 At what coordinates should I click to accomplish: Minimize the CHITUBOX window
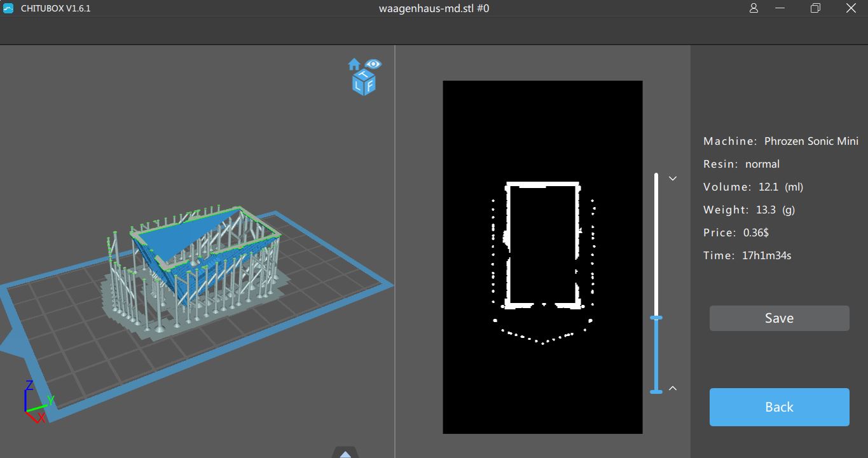(x=782, y=8)
